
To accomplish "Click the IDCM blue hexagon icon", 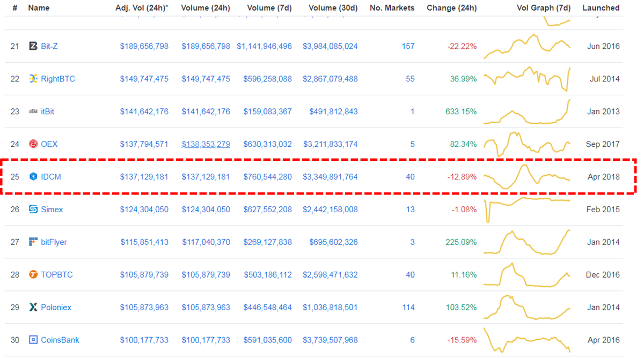I will pos(33,177).
